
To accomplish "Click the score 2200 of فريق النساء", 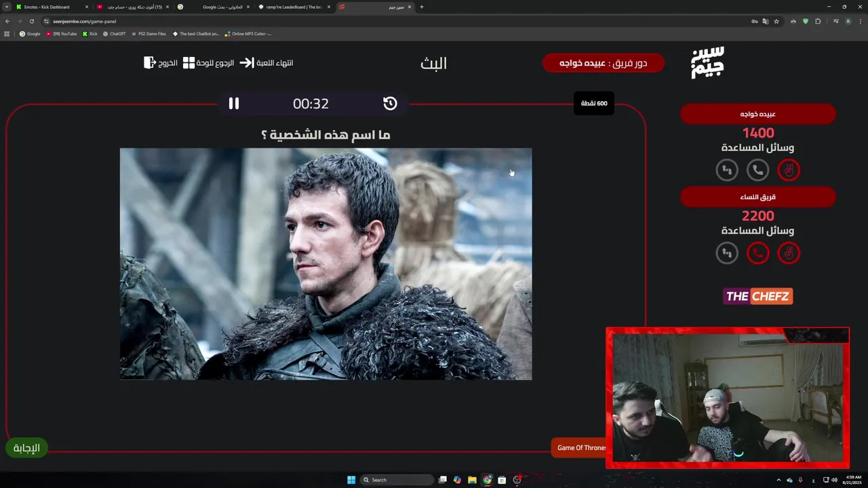I will click(758, 216).
